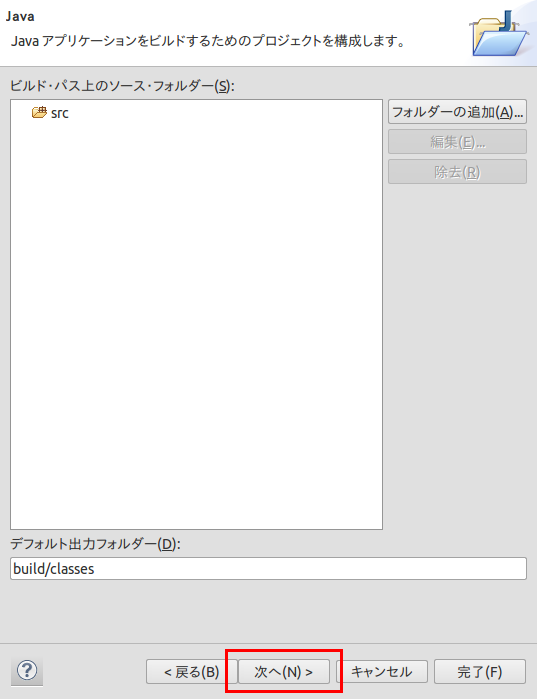Select the src entry in the source folder list
This screenshot has width=537, height=699.
click(x=50, y=113)
